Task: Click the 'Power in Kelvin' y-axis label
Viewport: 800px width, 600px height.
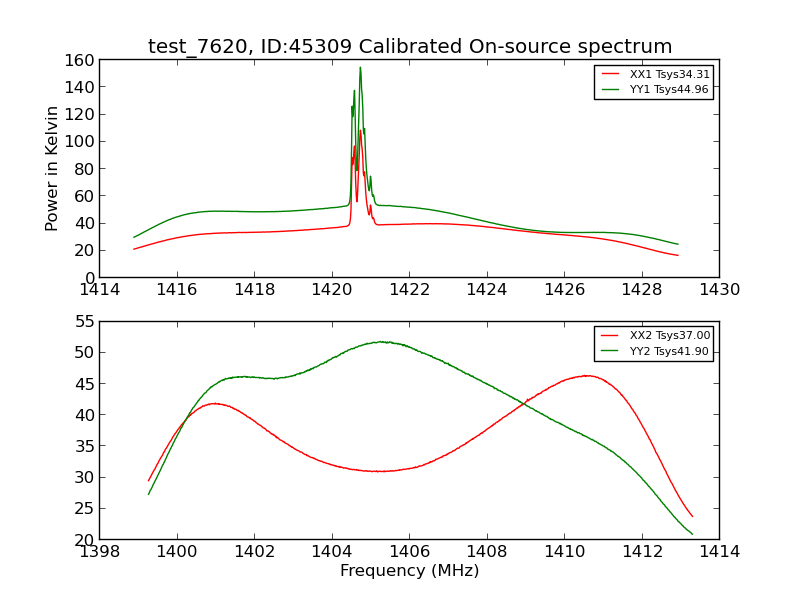Action: coord(51,169)
